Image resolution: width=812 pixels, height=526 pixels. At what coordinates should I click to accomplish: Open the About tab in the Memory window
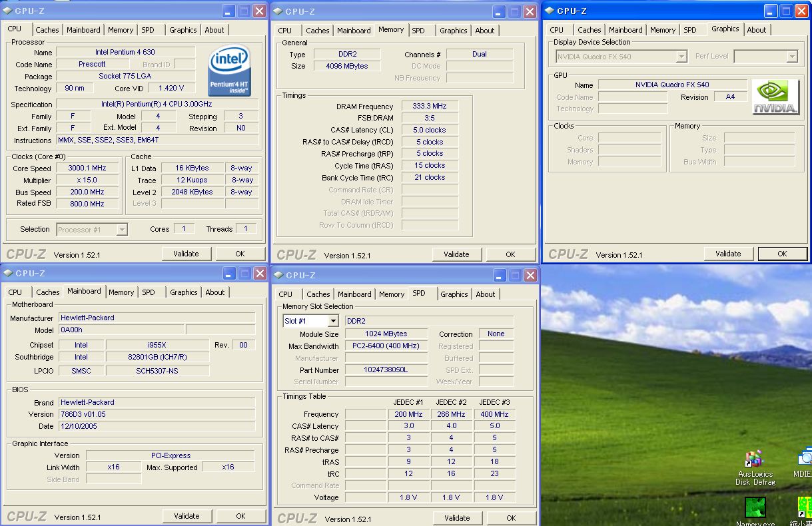(485, 31)
